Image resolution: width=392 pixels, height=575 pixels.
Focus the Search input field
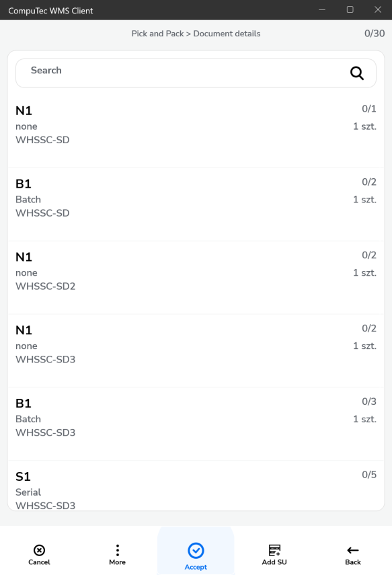pos(196,73)
